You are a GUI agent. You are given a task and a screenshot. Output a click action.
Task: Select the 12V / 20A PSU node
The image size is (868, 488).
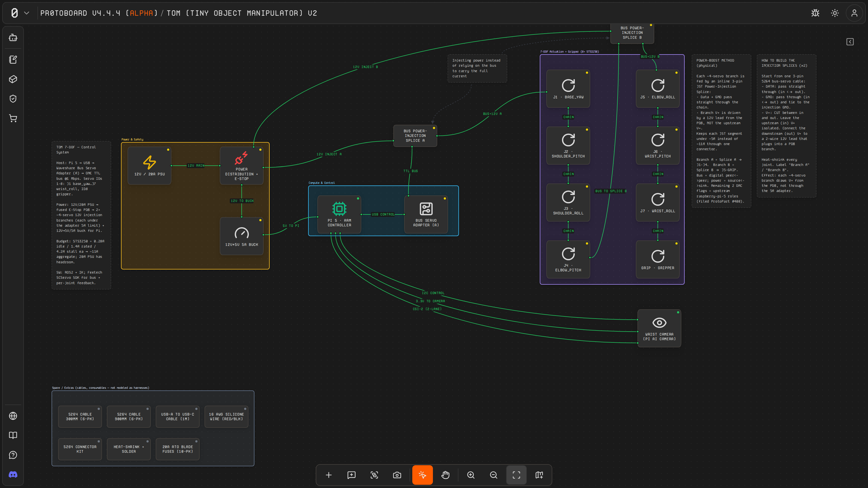coord(149,165)
